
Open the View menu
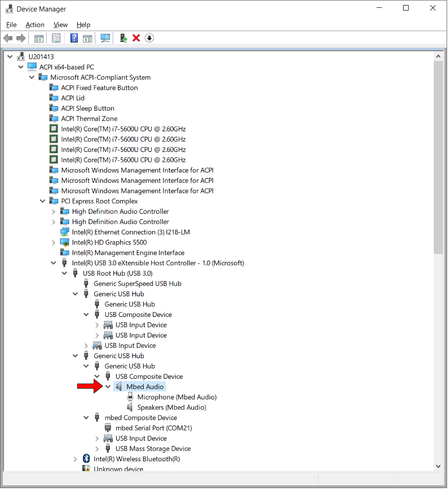click(x=60, y=25)
